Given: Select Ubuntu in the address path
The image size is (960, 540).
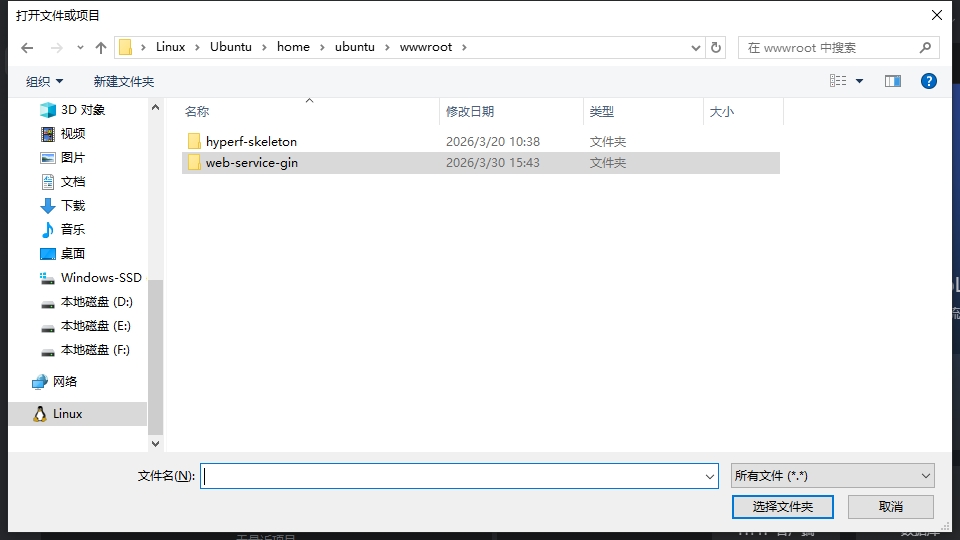Looking at the screenshot, I should pyautogui.click(x=231, y=47).
